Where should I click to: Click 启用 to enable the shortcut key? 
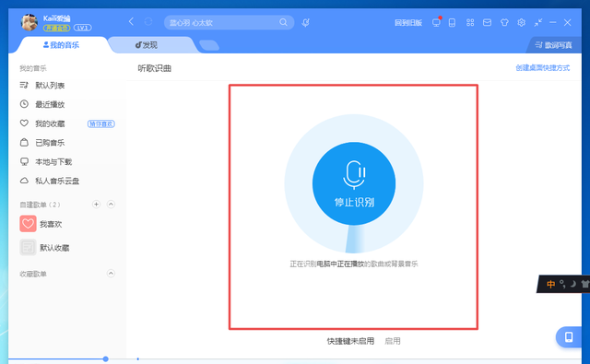tap(393, 341)
